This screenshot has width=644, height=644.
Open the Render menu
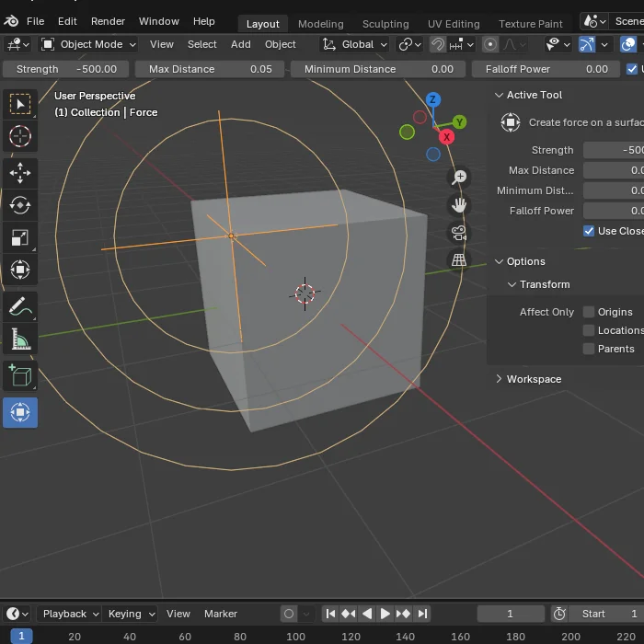[x=108, y=21]
